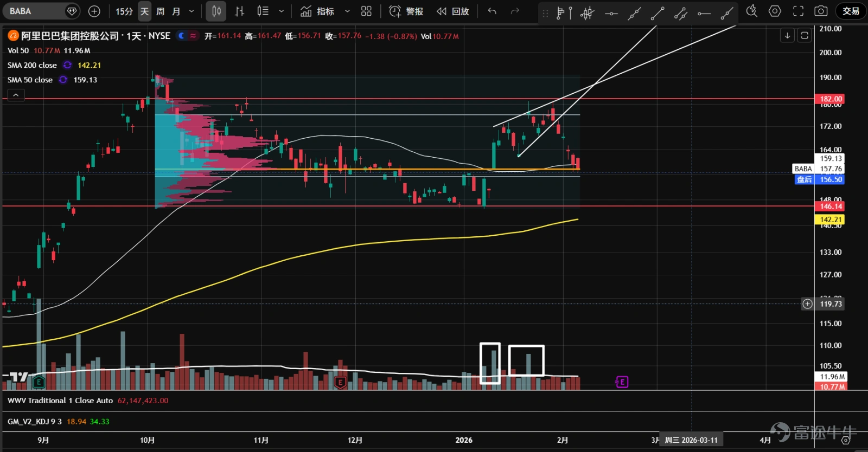This screenshot has height=452, width=868.
Task: Select the ray line drawing tool
Action: [727, 12]
